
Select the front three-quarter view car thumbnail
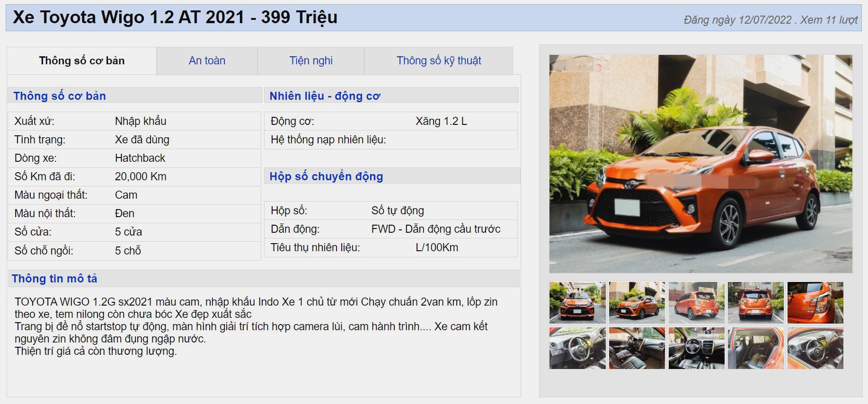coord(637,302)
